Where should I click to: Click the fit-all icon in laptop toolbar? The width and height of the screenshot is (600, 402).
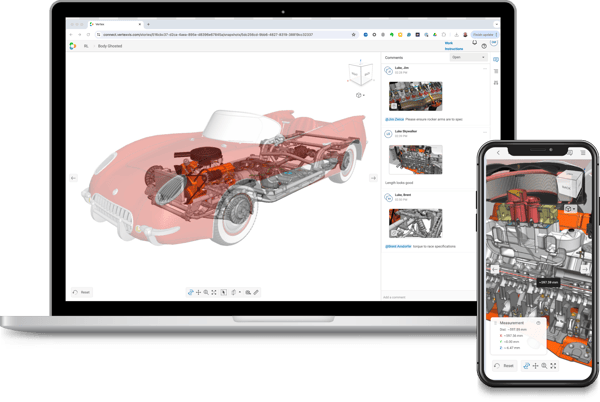point(214,292)
